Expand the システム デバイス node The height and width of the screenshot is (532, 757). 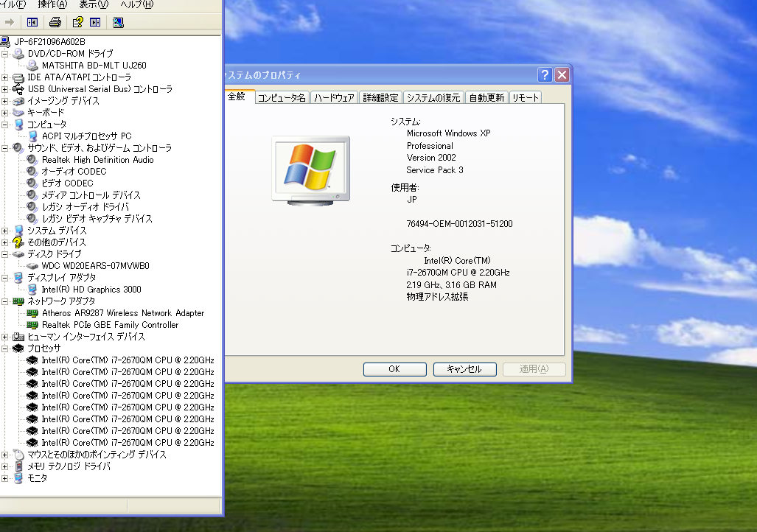[x=5, y=231]
